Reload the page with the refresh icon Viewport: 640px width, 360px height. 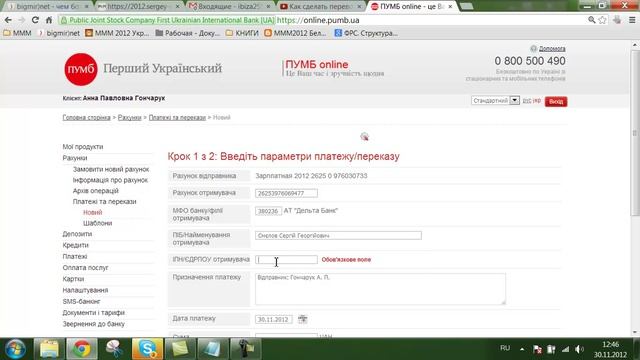point(35,20)
